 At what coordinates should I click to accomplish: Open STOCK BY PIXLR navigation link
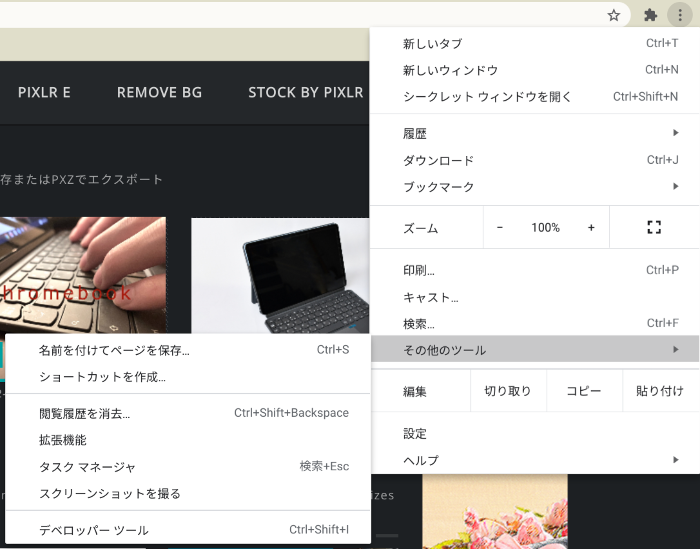click(x=306, y=92)
